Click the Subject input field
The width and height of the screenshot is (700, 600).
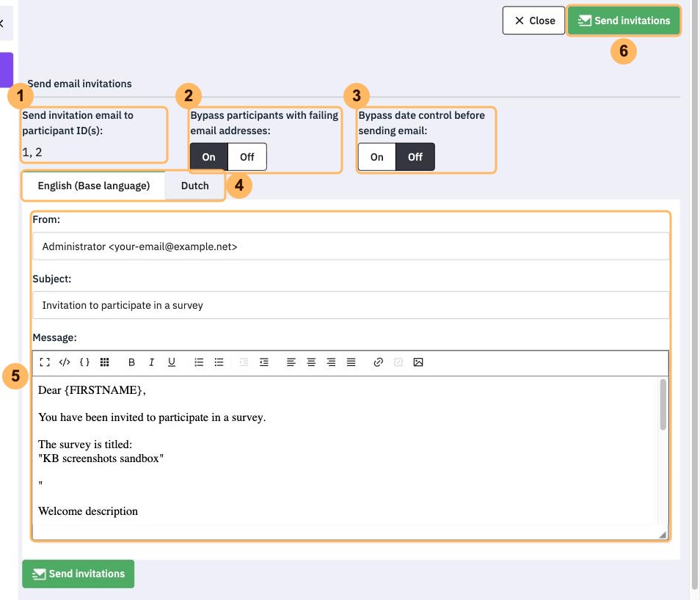[351, 305]
